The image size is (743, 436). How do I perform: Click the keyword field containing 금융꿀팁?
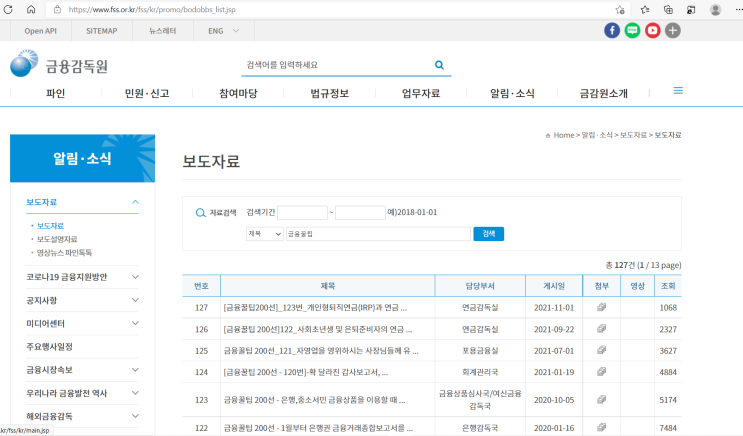tap(378, 234)
